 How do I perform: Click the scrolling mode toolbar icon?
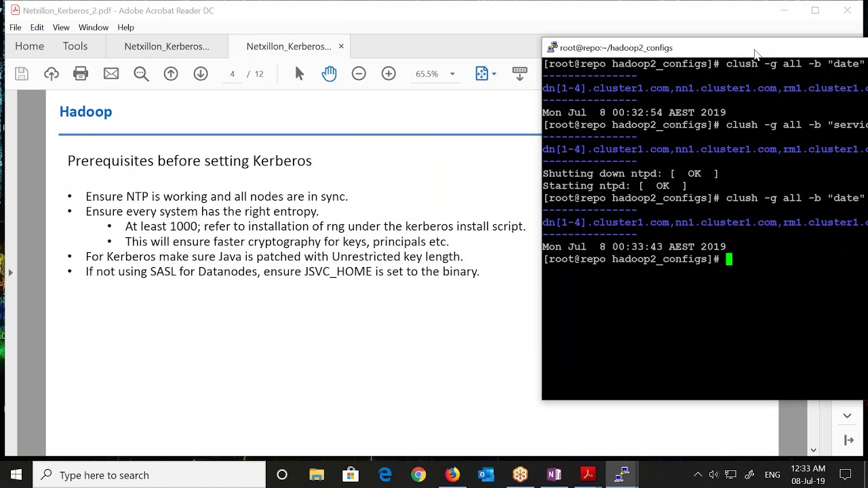click(x=520, y=74)
